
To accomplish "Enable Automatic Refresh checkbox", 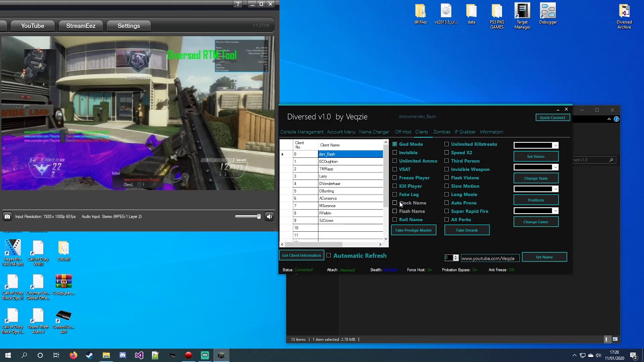I will point(329,255).
